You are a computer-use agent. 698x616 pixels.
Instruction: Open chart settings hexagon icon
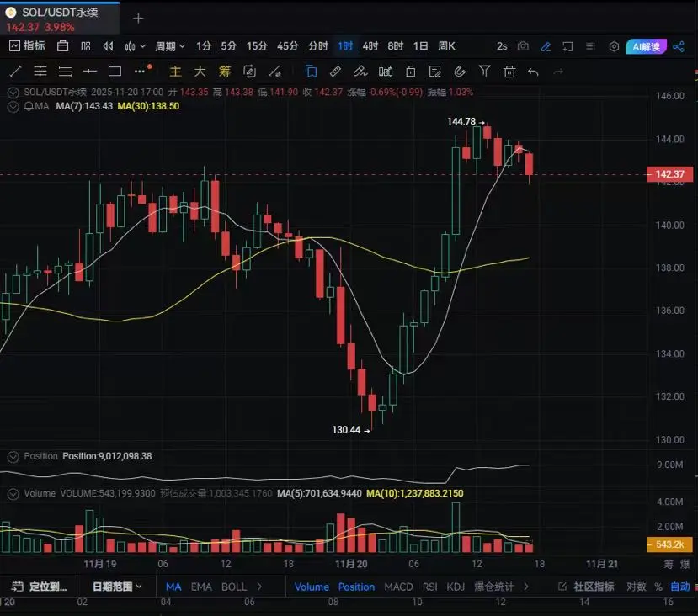(x=614, y=46)
